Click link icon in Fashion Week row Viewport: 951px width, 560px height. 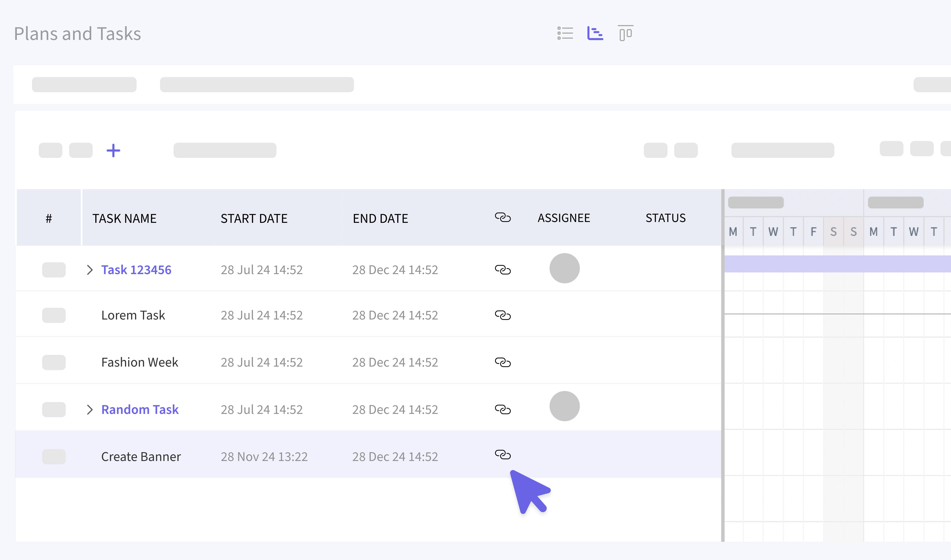pos(502,362)
